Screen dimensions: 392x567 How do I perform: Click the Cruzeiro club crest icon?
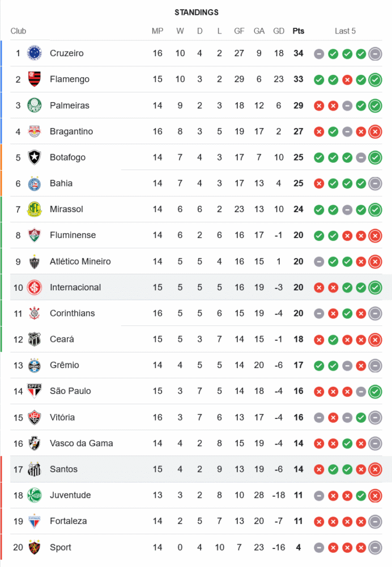pyautogui.click(x=35, y=53)
